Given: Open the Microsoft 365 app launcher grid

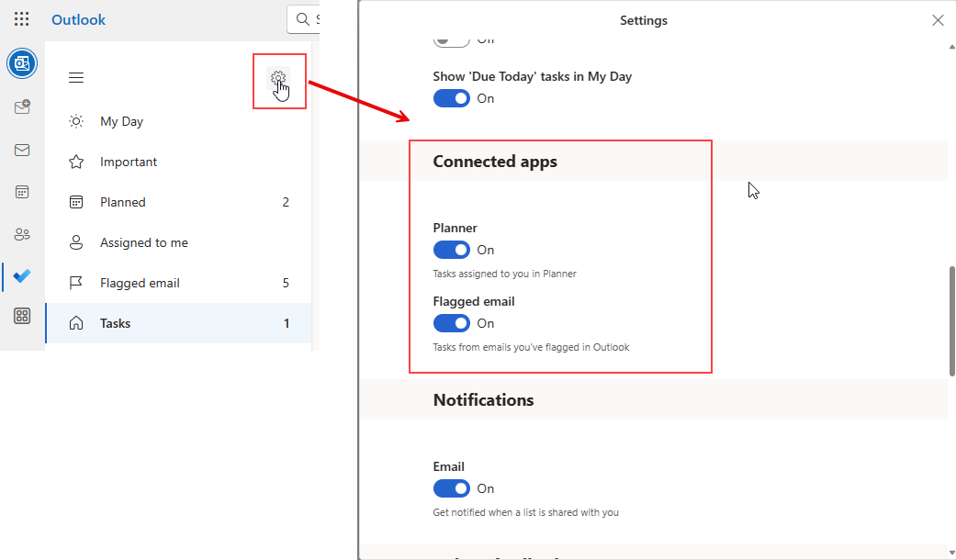Looking at the screenshot, I should (x=21, y=18).
